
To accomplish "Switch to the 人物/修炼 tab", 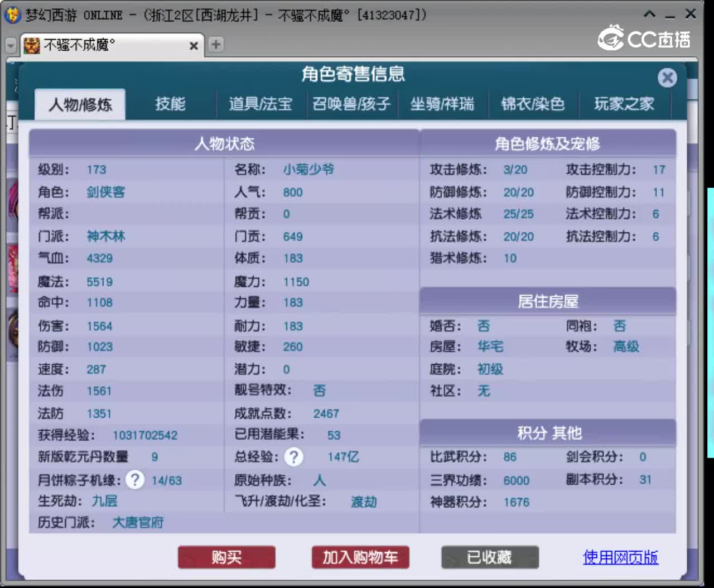I will [80, 104].
